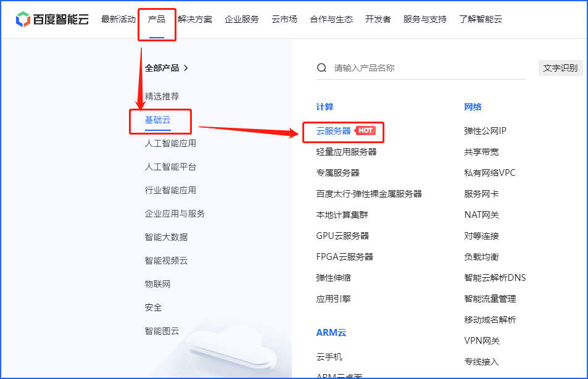
Task: Open 弹性伸缩 product link
Action: (x=333, y=278)
